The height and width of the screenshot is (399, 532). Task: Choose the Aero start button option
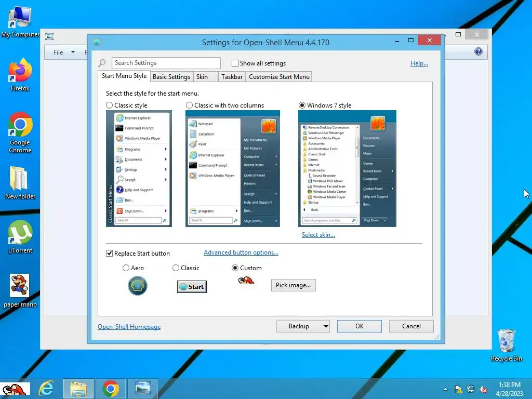126,268
